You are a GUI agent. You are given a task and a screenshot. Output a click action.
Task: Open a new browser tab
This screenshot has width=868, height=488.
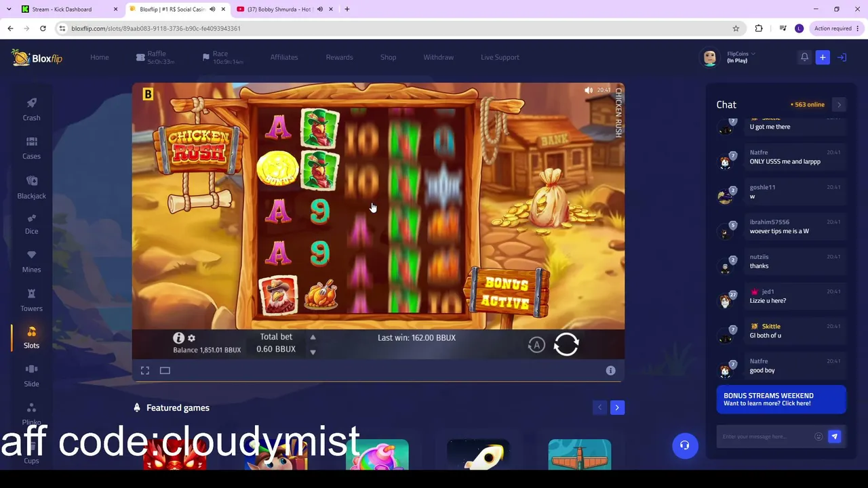pyautogui.click(x=347, y=9)
